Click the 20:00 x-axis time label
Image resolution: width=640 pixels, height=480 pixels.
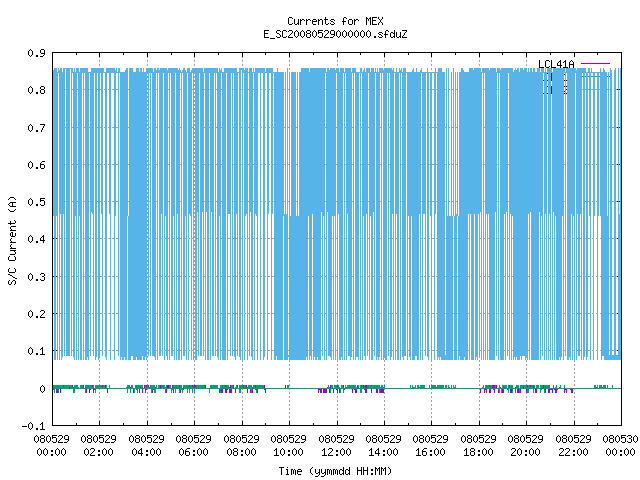(525, 452)
